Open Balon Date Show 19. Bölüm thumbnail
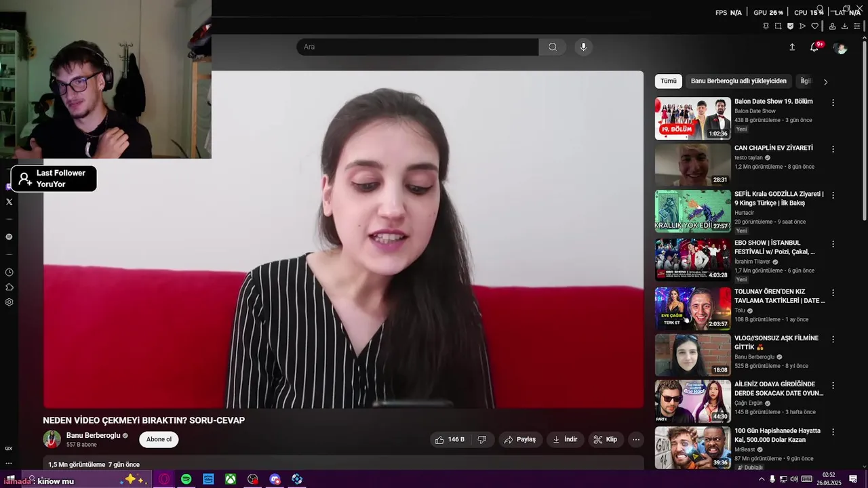 692,119
